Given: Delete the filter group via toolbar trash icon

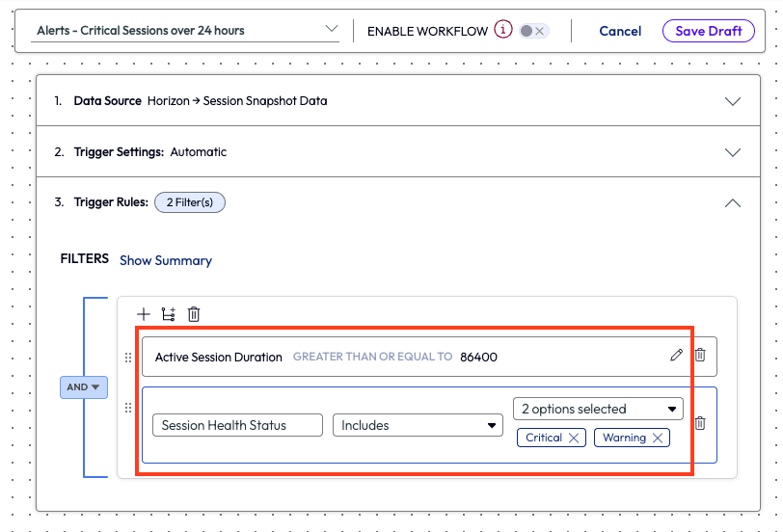Looking at the screenshot, I should (x=194, y=314).
